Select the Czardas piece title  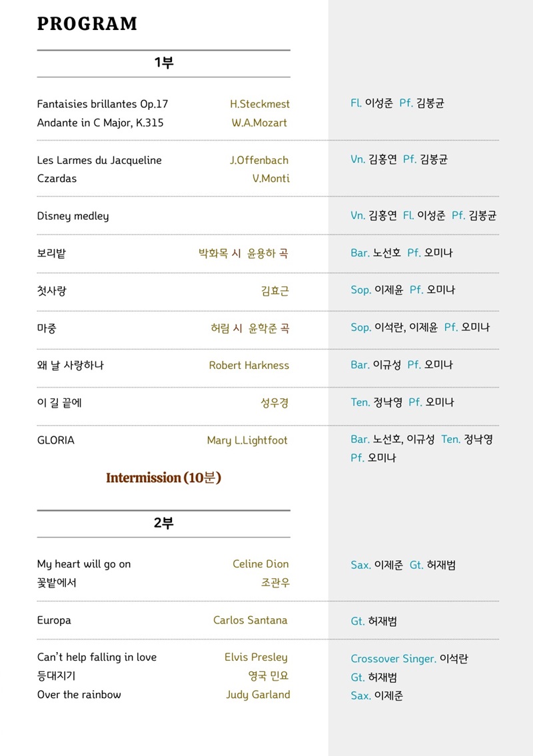(x=57, y=179)
